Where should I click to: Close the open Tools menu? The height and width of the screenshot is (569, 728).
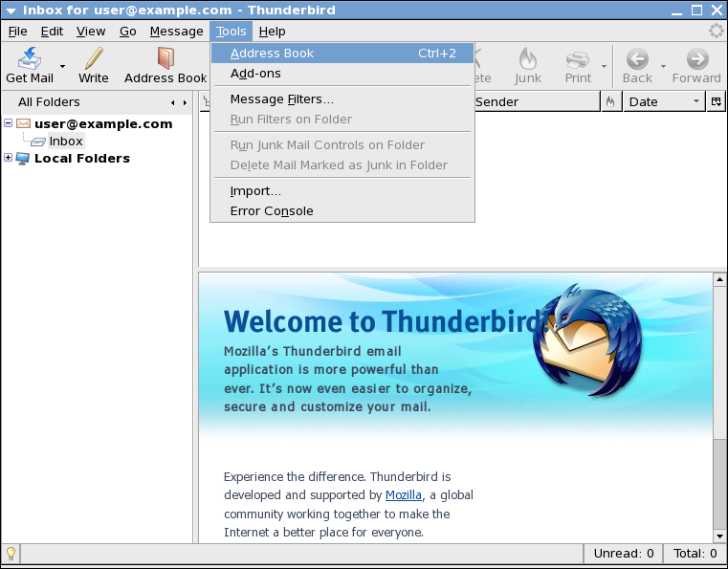click(231, 32)
